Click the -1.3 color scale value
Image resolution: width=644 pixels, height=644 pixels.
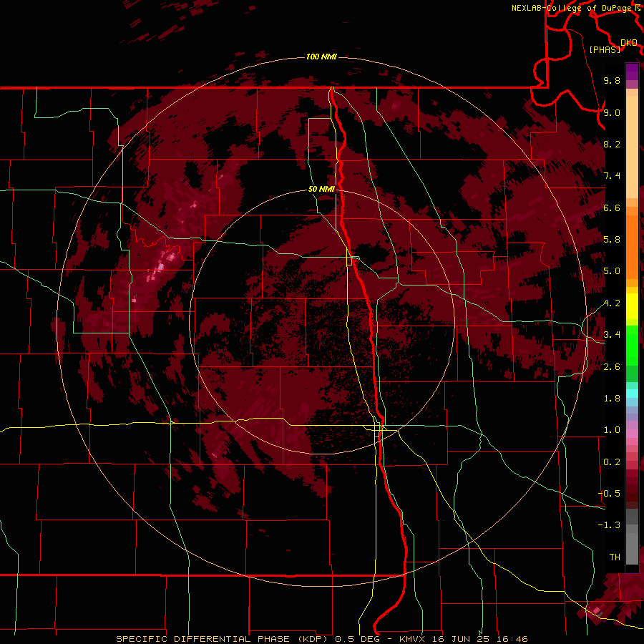[609, 525]
